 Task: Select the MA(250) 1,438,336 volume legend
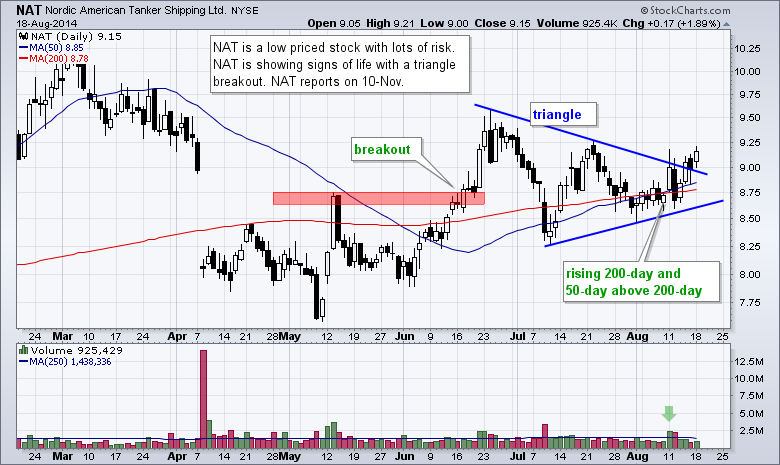pos(65,362)
